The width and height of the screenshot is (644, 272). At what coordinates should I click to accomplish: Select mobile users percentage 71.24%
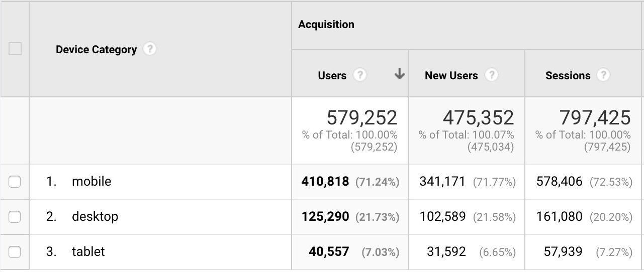pyautogui.click(x=378, y=182)
